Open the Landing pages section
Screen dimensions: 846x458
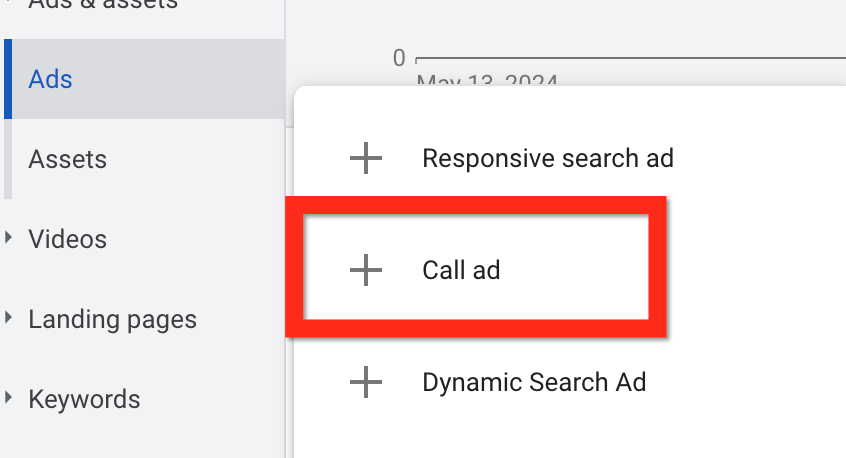tap(112, 319)
